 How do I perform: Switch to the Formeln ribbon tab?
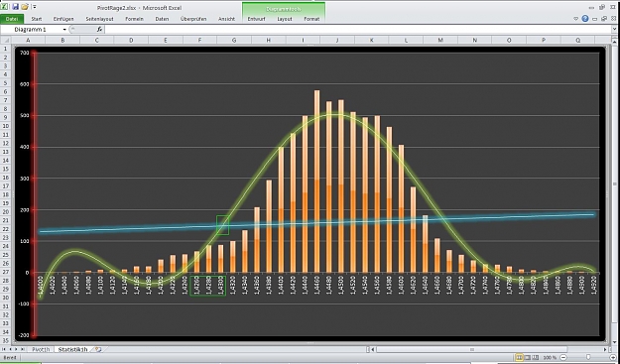tap(135, 19)
